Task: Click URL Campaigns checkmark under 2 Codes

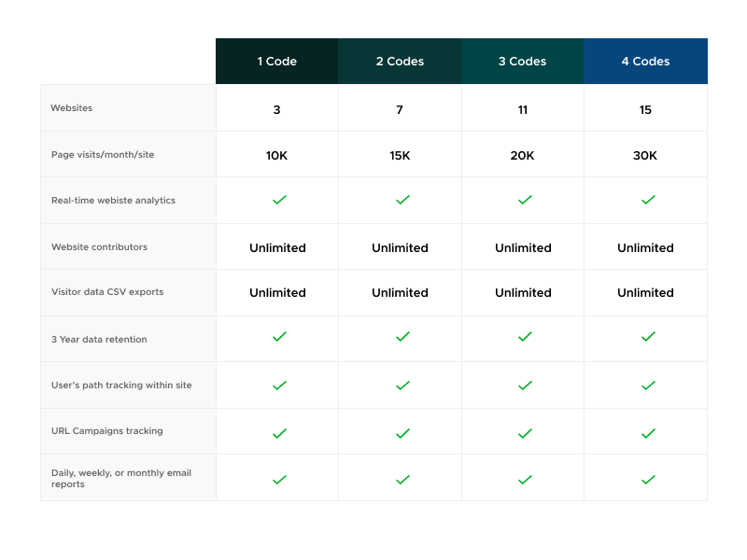Action: coord(402,433)
